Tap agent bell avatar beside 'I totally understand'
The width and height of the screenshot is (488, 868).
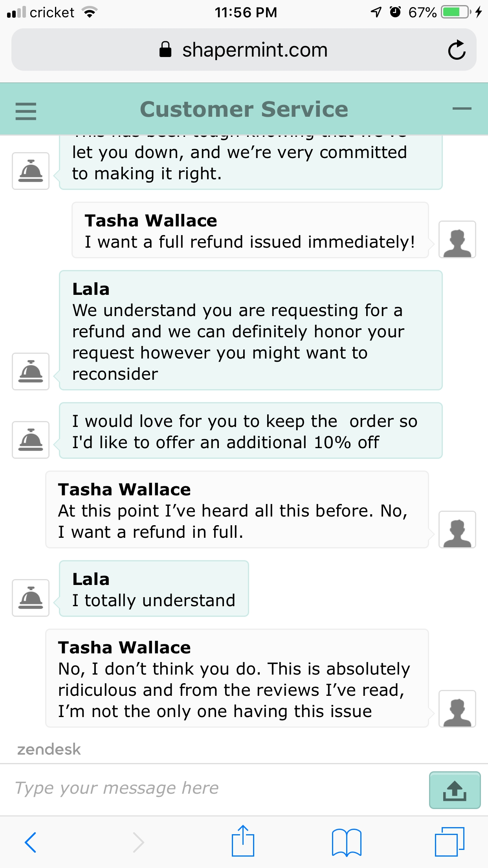click(31, 598)
